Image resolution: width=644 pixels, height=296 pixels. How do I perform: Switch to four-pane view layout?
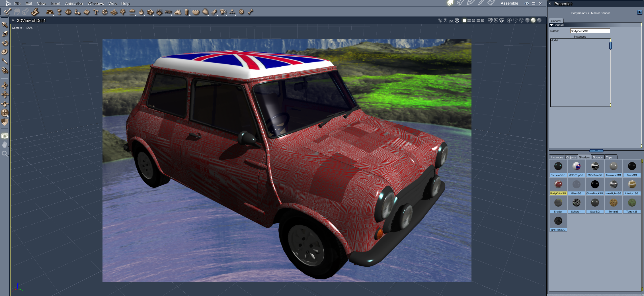[478, 21]
